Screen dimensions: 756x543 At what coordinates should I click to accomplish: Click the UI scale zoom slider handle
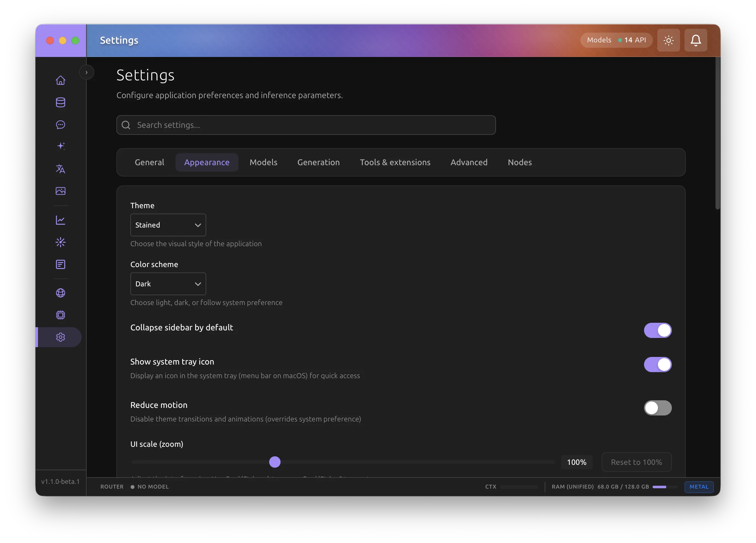pyautogui.click(x=275, y=462)
